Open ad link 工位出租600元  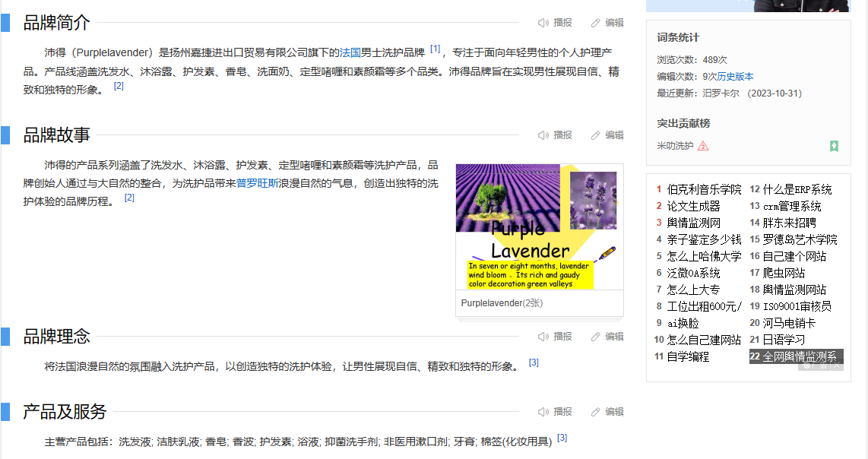click(x=704, y=307)
